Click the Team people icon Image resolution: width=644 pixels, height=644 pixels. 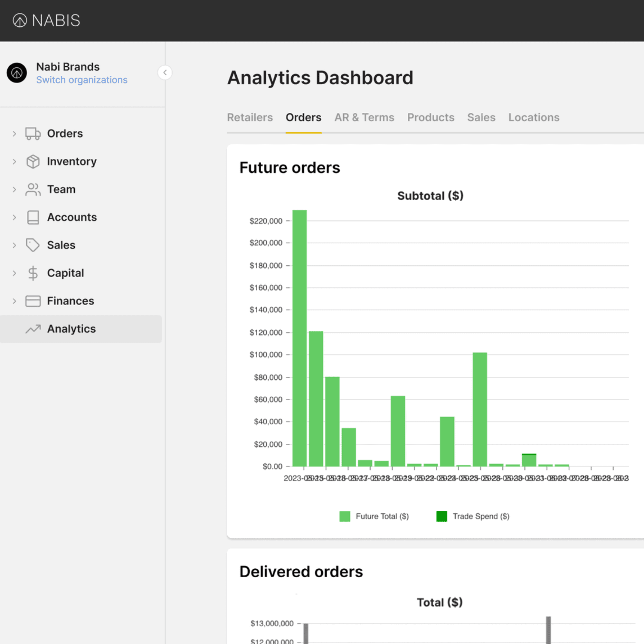(x=33, y=189)
